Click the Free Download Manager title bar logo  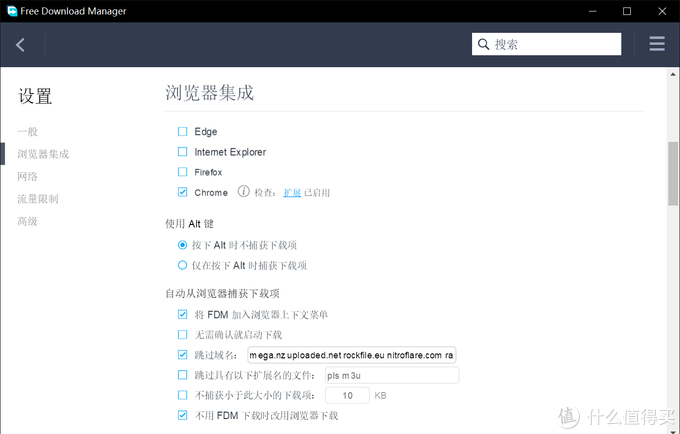pos(11,11)
